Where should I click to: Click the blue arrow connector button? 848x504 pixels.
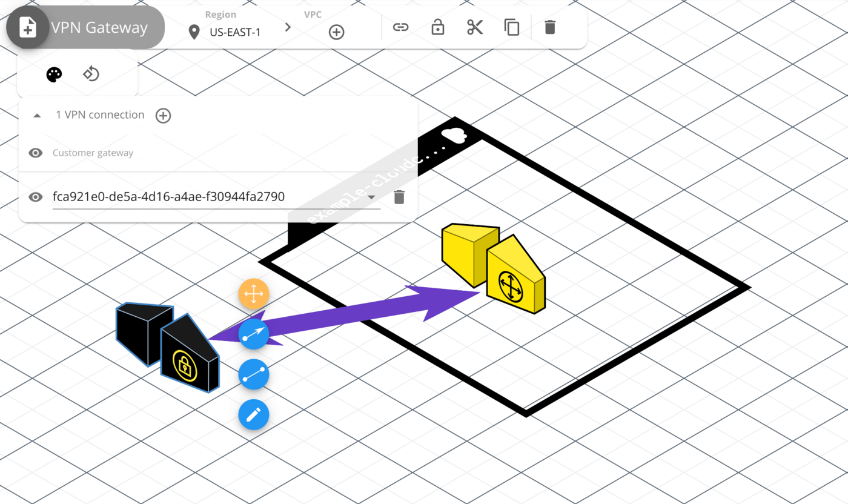253,334
